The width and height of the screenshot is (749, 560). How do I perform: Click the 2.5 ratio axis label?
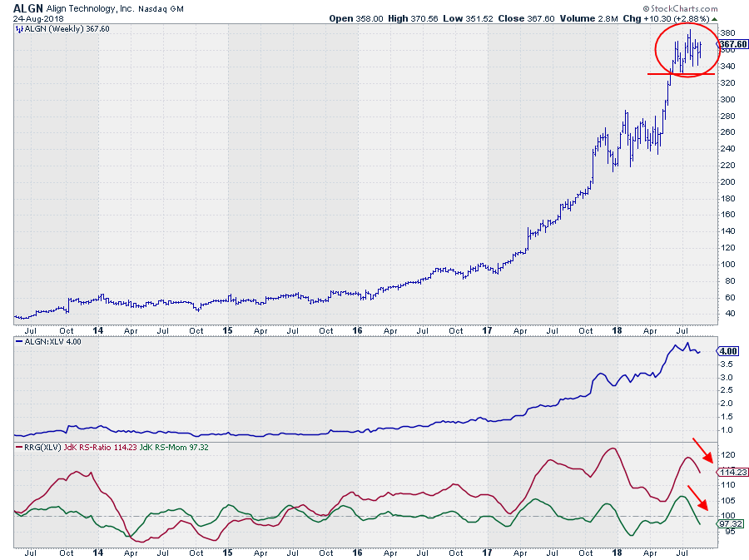pyautogui.click(x=727, y=390)
